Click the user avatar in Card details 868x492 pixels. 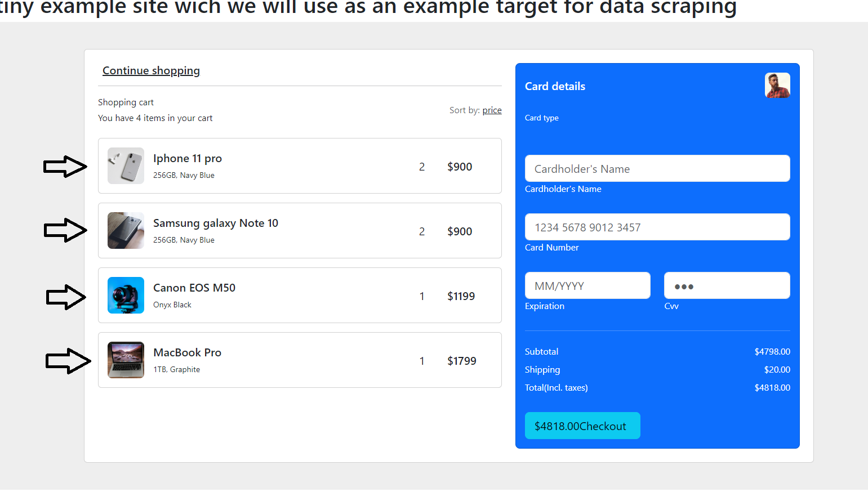(x=777, y=86)
